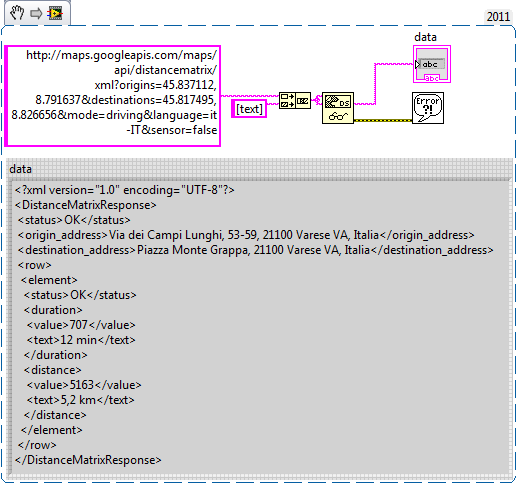Click the data string indicator terminal
Image resolution: width=517 pixels, height=484 pixels.
[x=432, y=64]
